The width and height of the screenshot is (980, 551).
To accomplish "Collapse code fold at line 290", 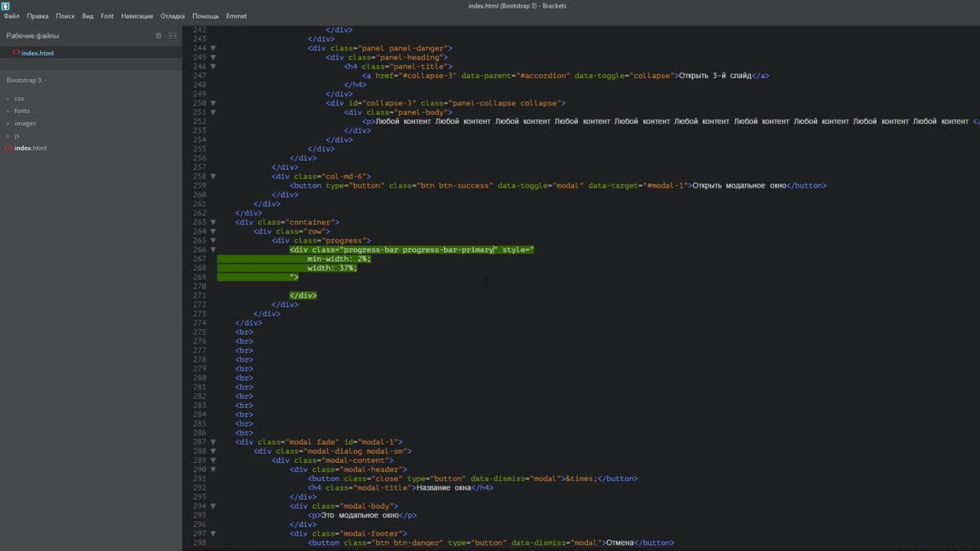I will [x=213, y=470].
